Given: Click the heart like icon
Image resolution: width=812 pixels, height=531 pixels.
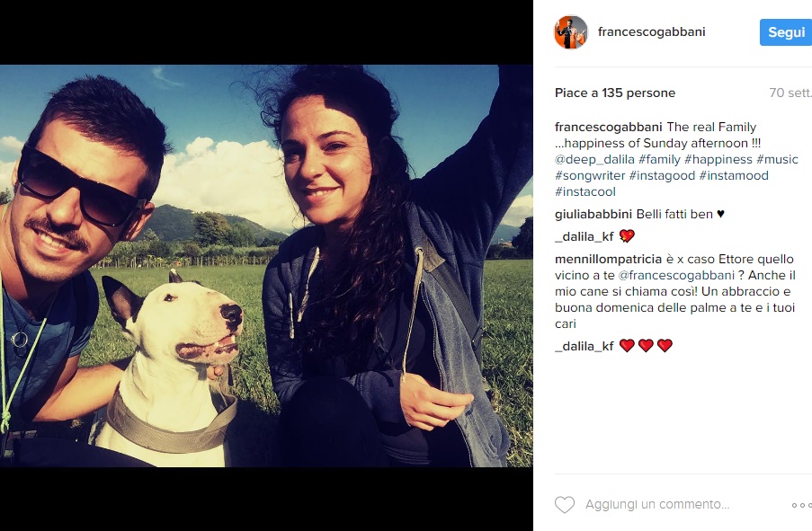Looking at the screenshot, I should [565, 504].
